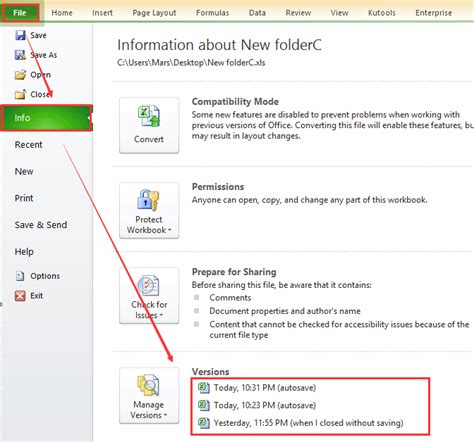Switch to the Data tab
This screenshot has height=442, width=474.
click(x=257, y=13)
